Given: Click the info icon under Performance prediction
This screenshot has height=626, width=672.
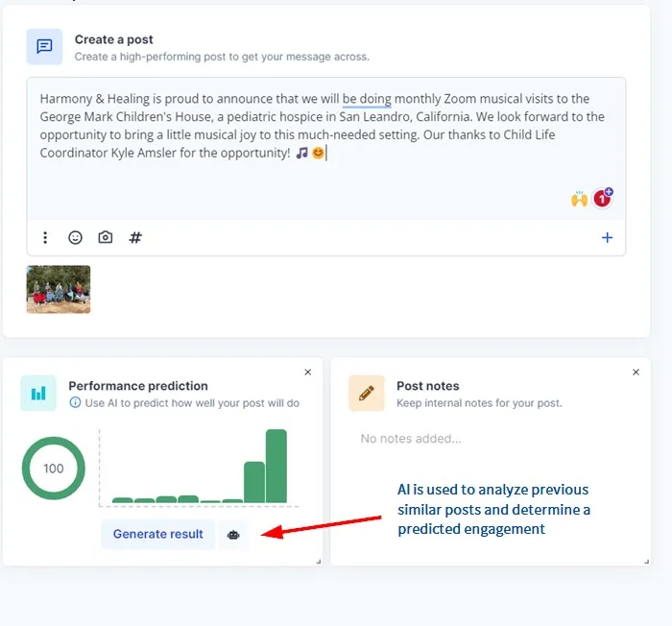Looking at the screenshot, I should 75,403.
